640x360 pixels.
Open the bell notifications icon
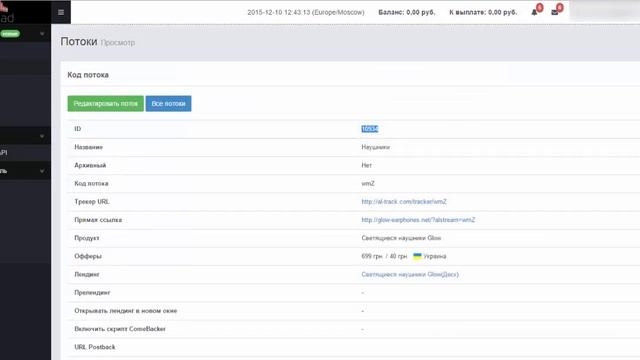pyautogui.click(x=534, y=13)
